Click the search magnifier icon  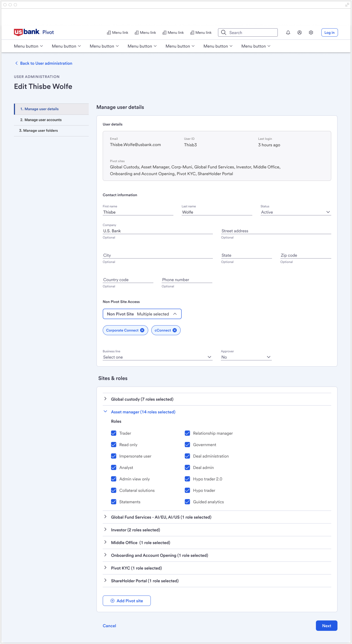(x=224, y=33)
